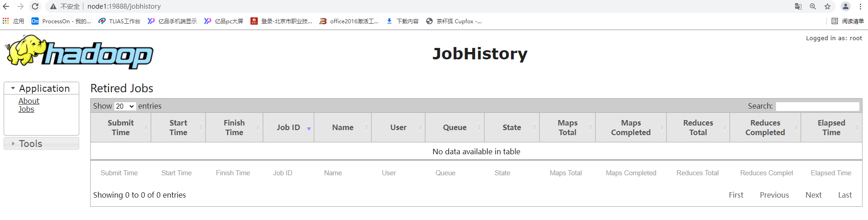Sort by Reduces Completed column header
The height and width of the screenshot is (220, 868).
click(765, 127)
